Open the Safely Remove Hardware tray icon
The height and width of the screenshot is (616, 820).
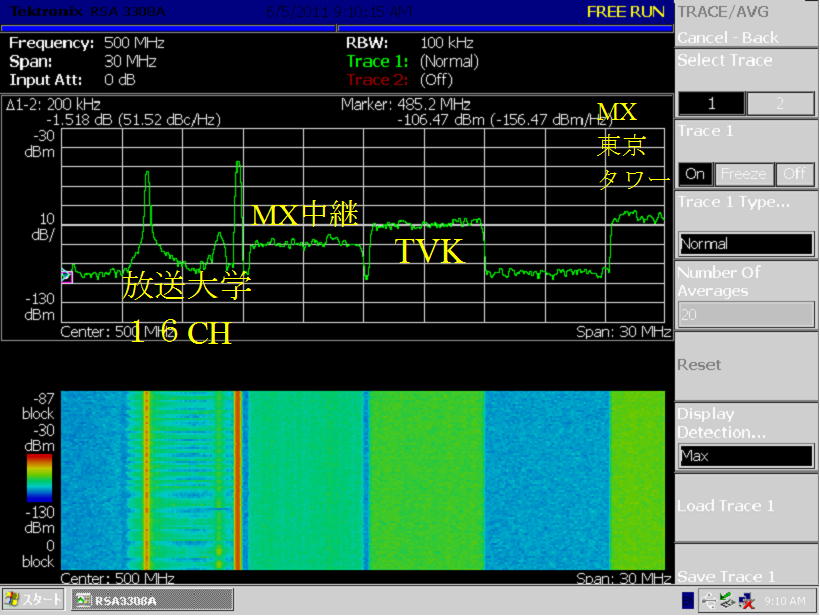(x=727, y=600)
